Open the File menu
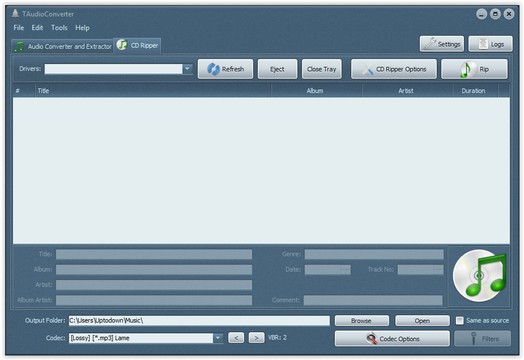This screenshot has height=360, width=524. tap(19, 28)
